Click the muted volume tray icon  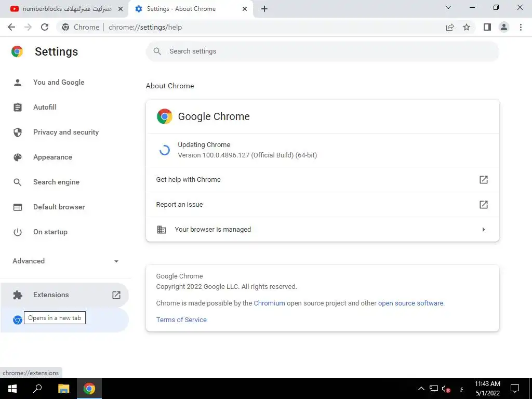point(446,389)
